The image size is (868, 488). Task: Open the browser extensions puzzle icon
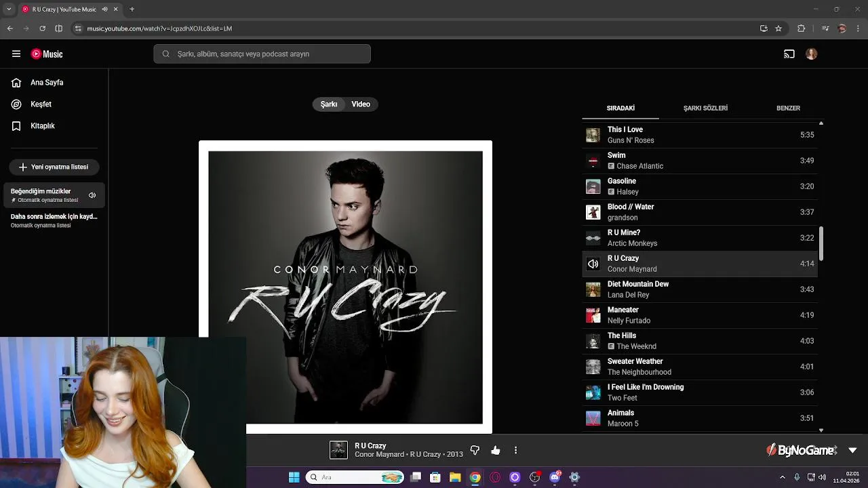click(x=802, y=28)
